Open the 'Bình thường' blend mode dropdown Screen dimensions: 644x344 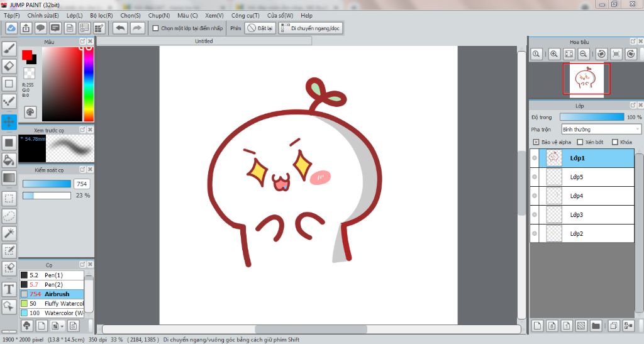601,130
